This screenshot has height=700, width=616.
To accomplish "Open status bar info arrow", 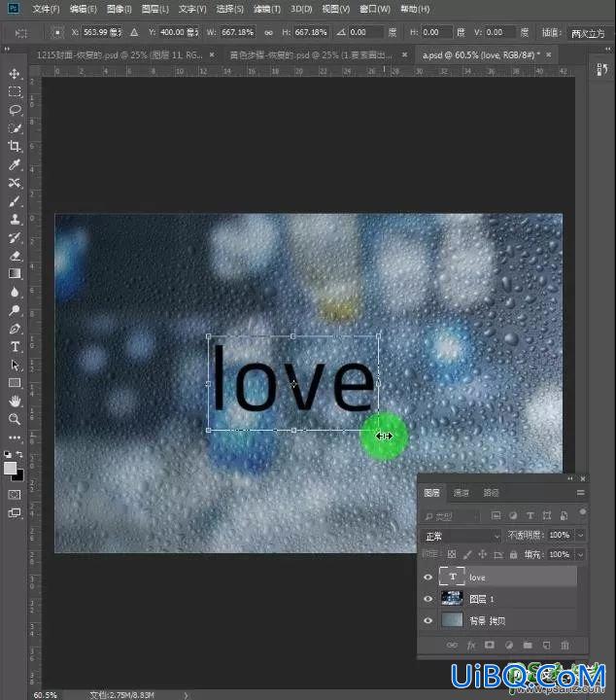I will tap(186, 695).
